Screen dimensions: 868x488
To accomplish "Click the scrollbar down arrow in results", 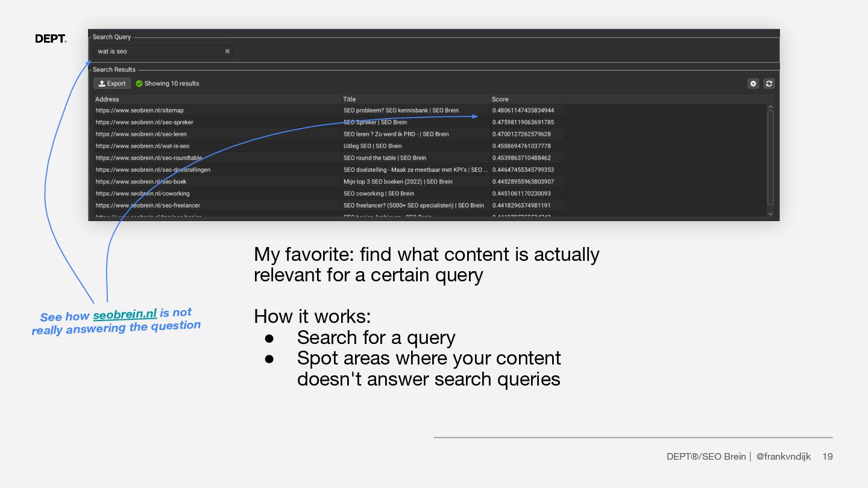I will [x=770, y=213].
